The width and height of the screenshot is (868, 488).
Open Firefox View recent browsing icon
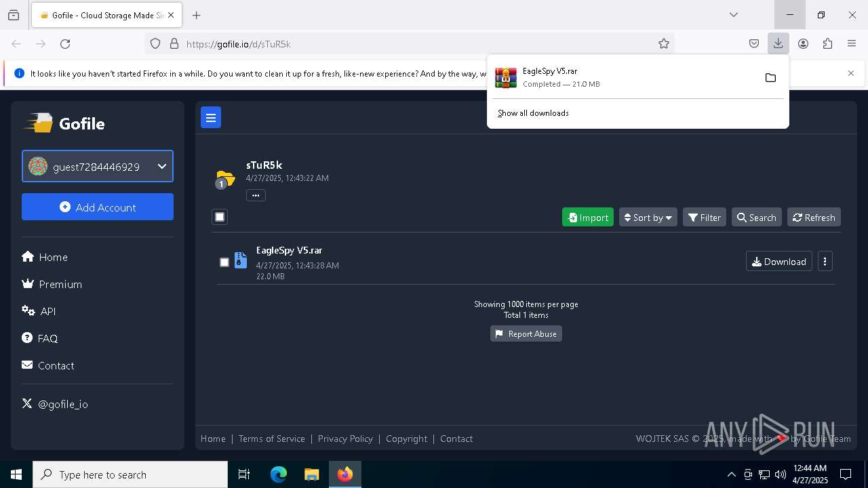click(14, 15)
